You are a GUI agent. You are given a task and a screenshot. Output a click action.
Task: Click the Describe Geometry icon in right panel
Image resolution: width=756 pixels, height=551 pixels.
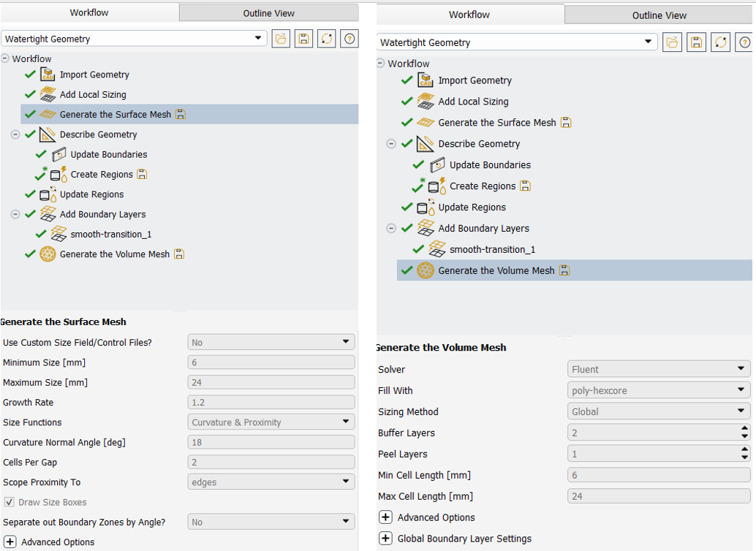point(426,144)
